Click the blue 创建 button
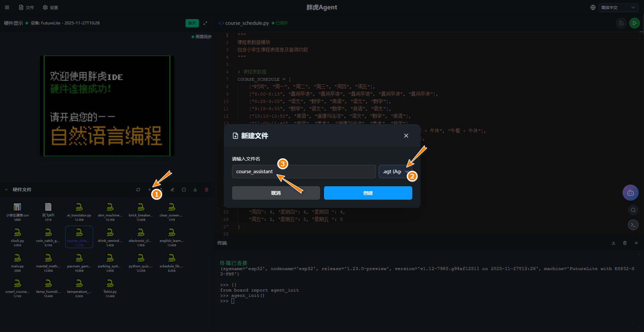This screenshot has height=332, width=644. [x=368, y=193]
